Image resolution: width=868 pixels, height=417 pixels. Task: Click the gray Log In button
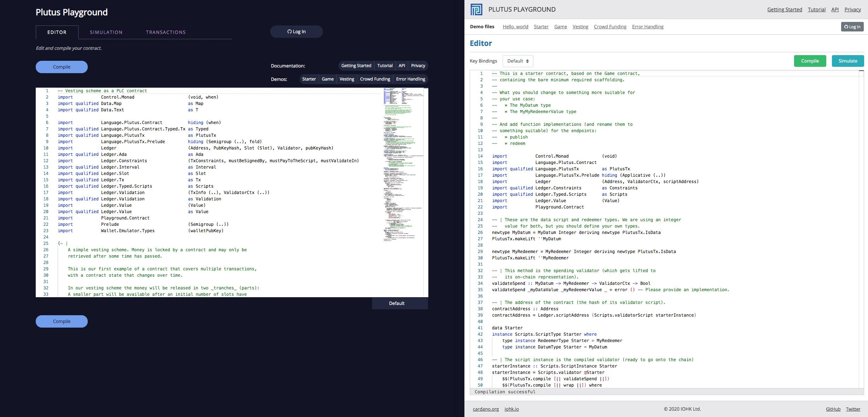[x=852, y=27]
